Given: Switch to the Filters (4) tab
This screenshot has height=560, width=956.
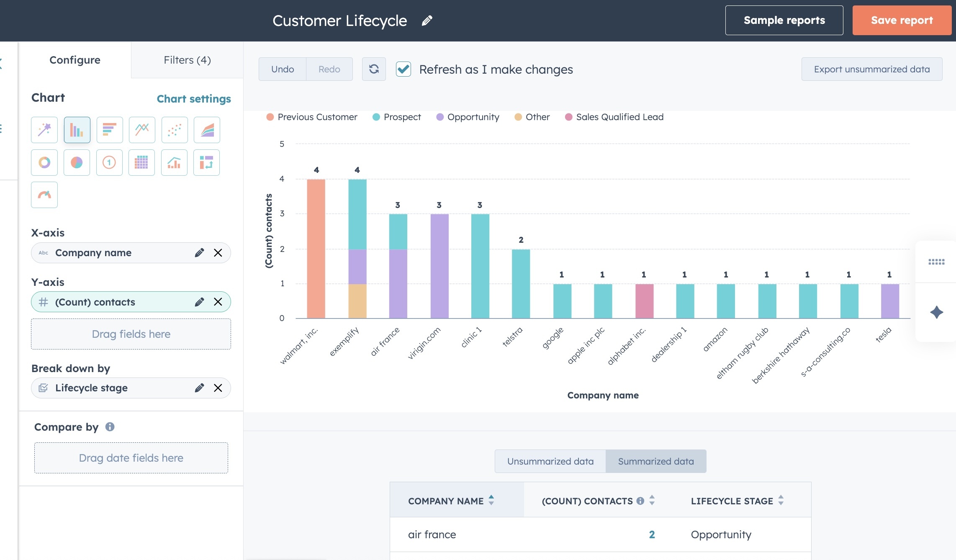Looking at the screenshot, I should click(187, 60).
